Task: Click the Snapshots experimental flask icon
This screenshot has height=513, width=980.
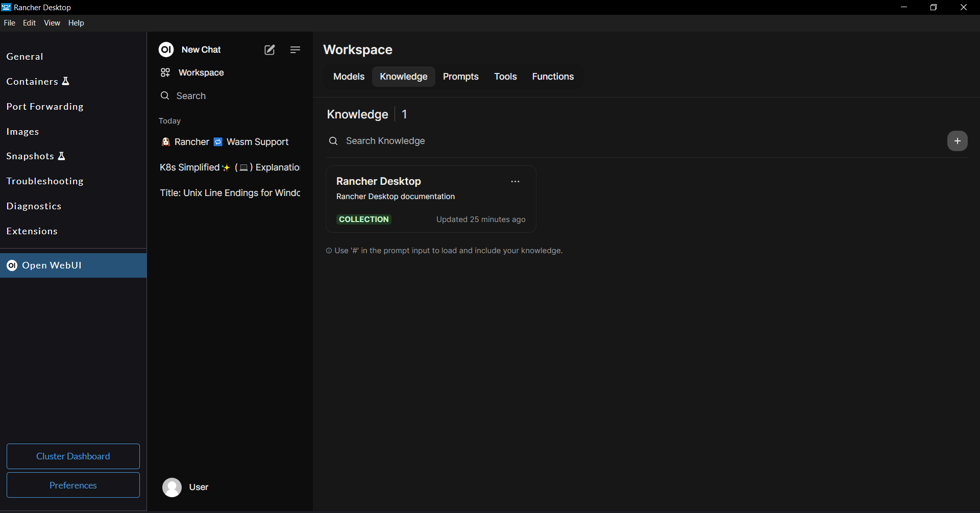Action: pyautogui.click(x=61, y=156)
